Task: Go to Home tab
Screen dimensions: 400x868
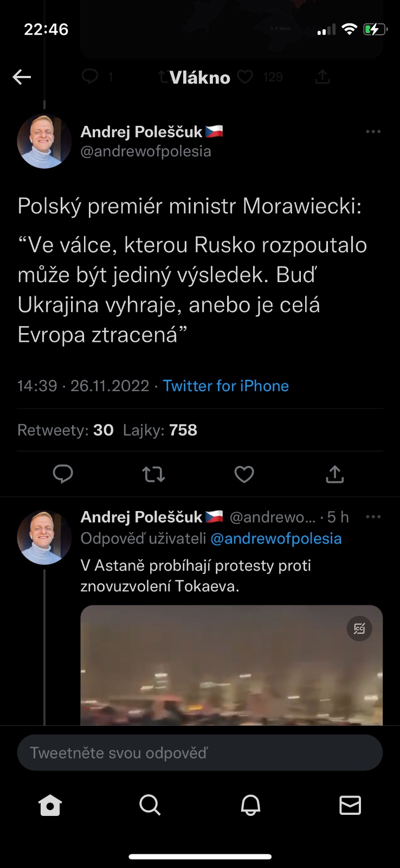Action: pyautogui.click(x=50, y=805)
